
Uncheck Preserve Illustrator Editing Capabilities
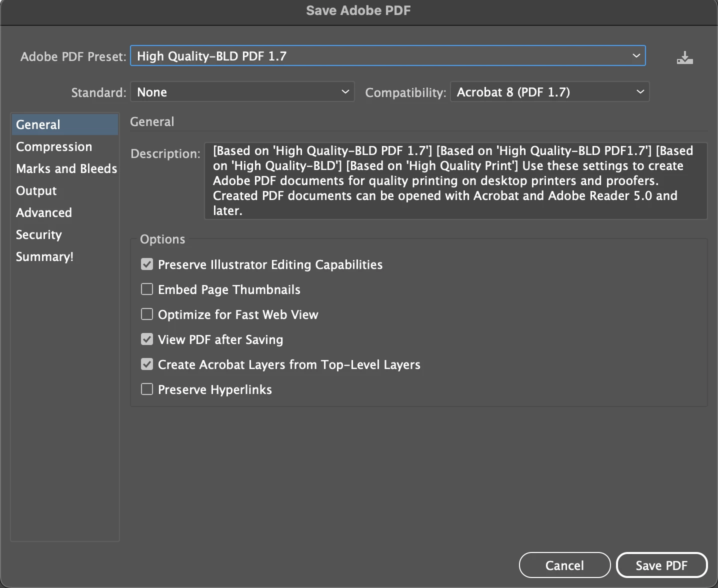pos(147,264)
